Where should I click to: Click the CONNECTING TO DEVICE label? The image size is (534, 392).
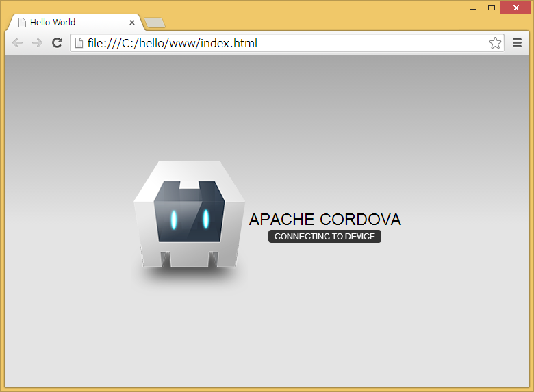click(325, 236)
